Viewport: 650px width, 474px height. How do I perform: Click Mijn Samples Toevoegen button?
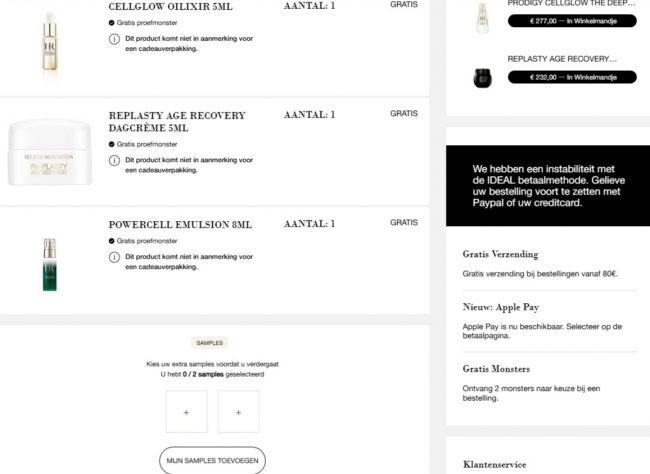tap(212, 460)
